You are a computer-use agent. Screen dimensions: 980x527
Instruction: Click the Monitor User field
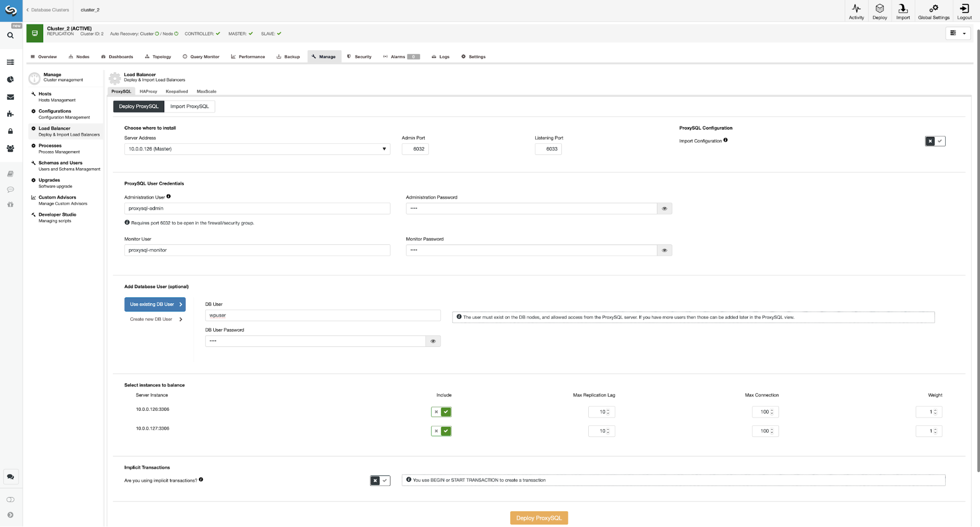[x=257, y=250]
